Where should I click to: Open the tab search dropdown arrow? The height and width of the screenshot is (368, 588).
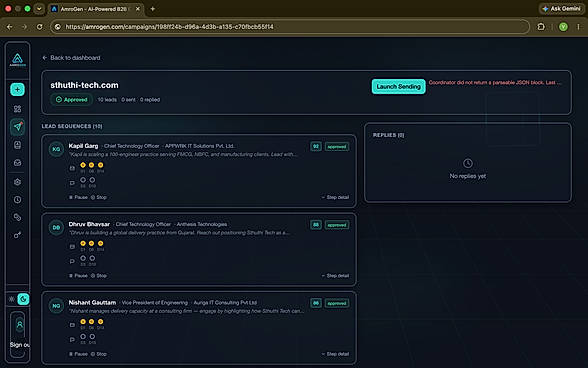(39, 9)
